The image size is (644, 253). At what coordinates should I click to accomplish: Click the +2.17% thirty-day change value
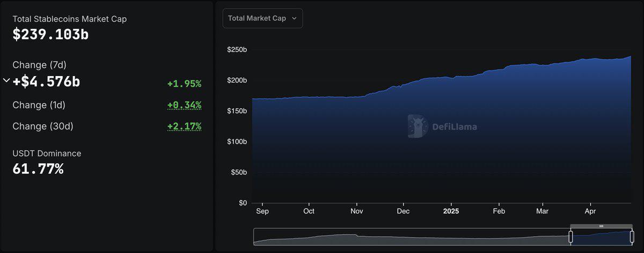click(184, 126)
